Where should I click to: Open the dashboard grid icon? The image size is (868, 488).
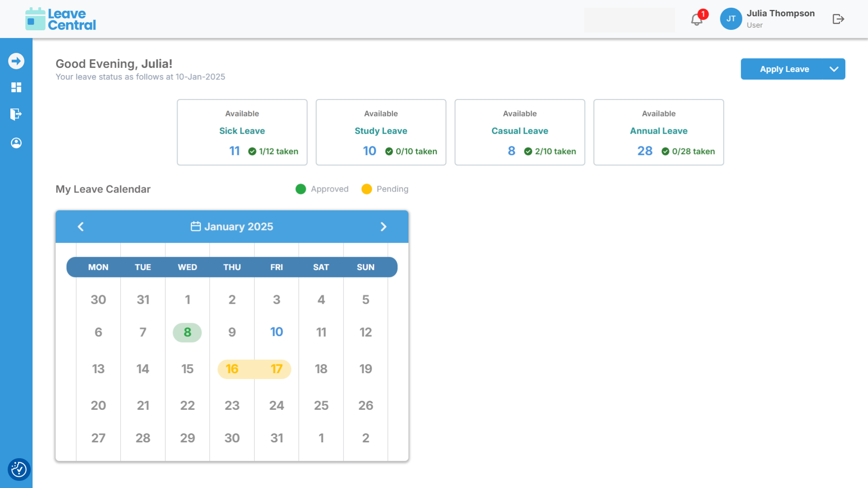(16, 87)
